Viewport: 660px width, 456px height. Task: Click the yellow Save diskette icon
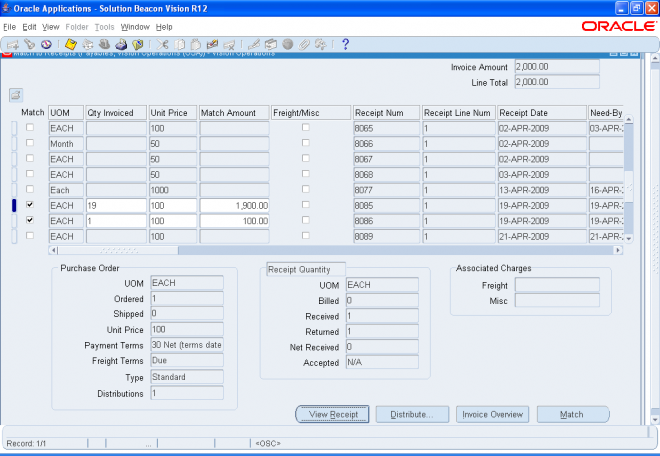[71, 44]
